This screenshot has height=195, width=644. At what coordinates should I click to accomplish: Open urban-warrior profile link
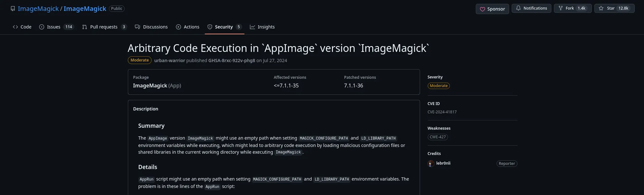[169, 61]
